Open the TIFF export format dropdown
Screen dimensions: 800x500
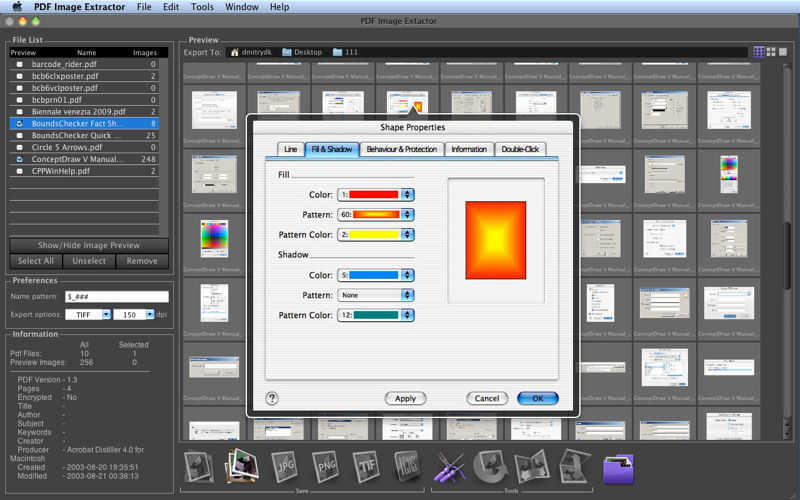click(x=88, y=315)
